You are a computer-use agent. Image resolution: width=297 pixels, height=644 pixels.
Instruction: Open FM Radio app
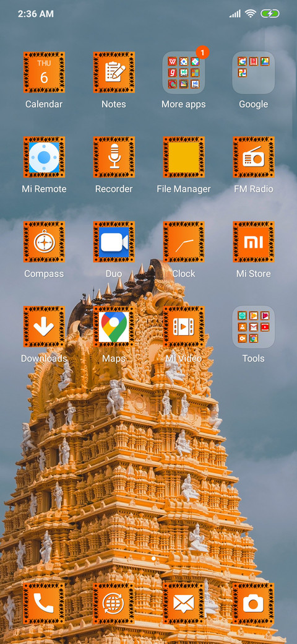tap(253, 157)
